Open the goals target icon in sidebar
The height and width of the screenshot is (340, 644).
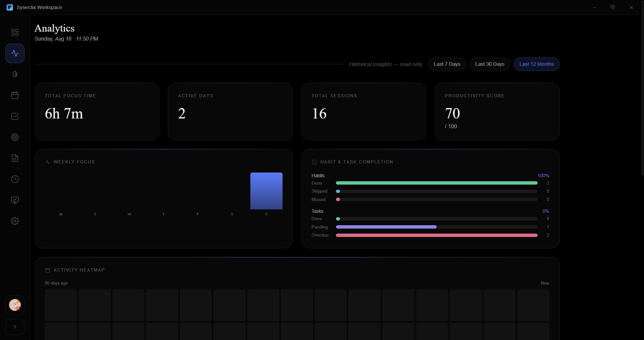coord(15,137)
